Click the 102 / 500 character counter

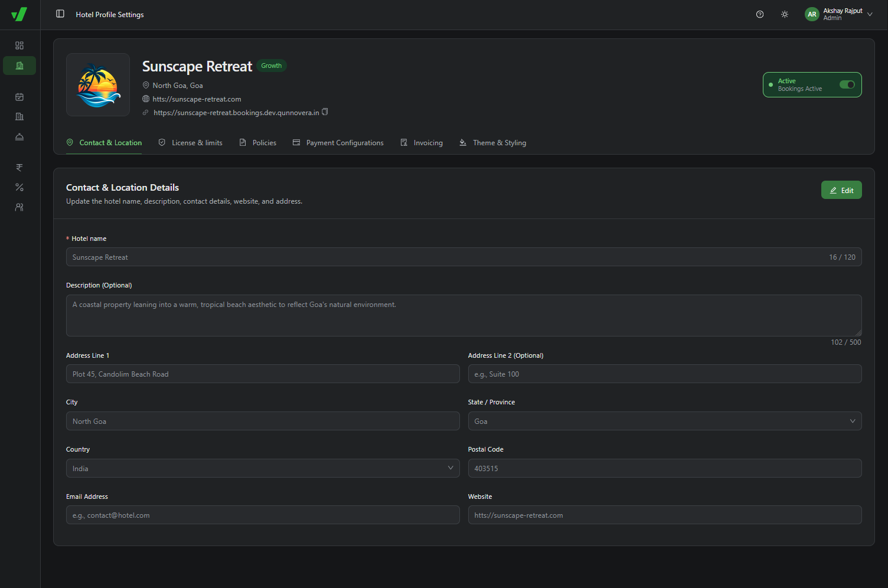846,342
